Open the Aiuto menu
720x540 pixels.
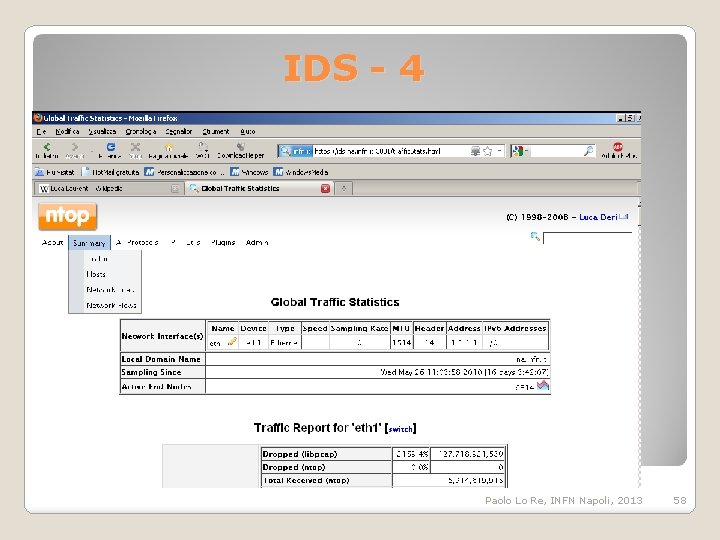(x=248, y=131)
